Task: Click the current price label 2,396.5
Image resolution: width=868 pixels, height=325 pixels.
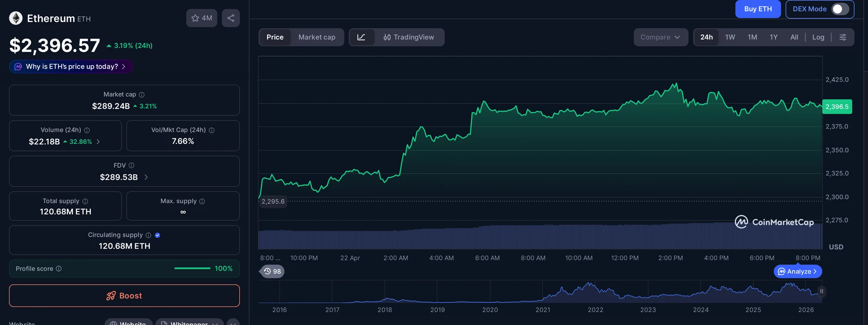Action: 837,107
